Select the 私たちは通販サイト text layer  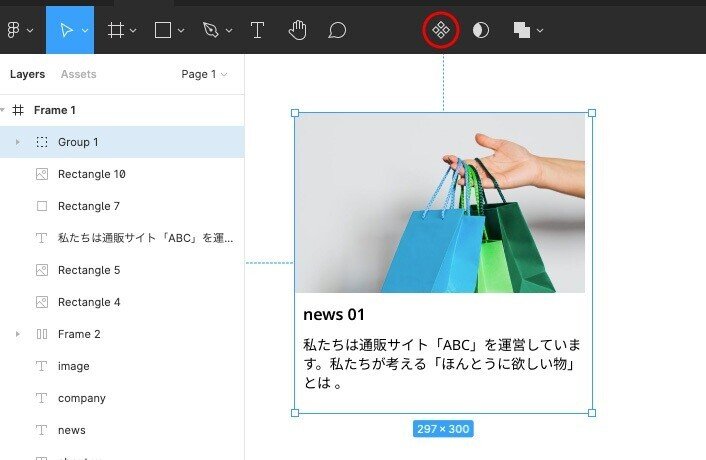[x=122, y=238]
